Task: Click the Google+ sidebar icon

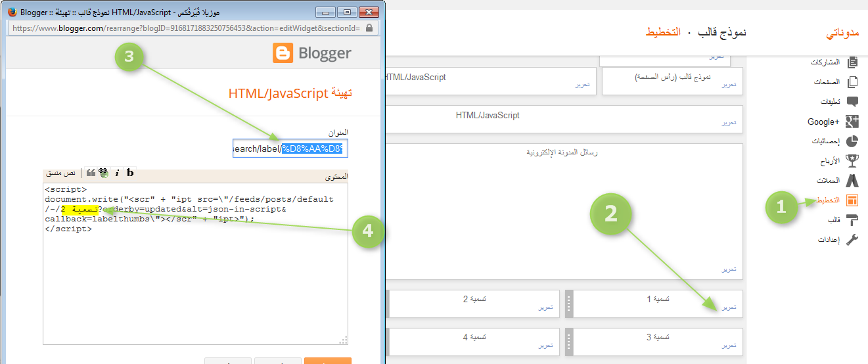Action: 852,122
